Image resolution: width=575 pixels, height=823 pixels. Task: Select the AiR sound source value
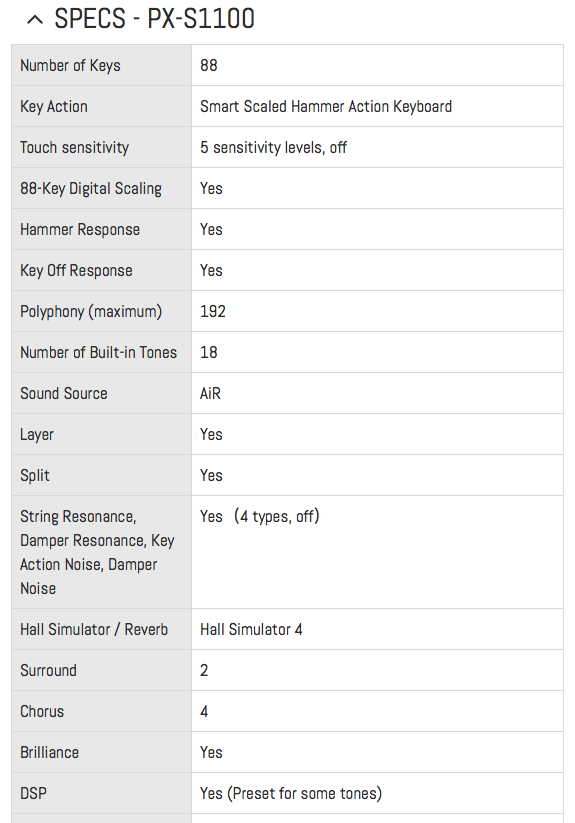(x=210, y=393)
